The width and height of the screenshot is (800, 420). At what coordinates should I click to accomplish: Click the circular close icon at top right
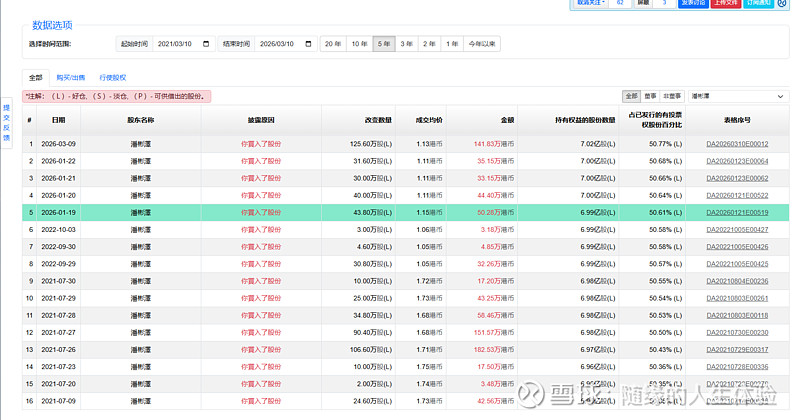coord(781,4)
